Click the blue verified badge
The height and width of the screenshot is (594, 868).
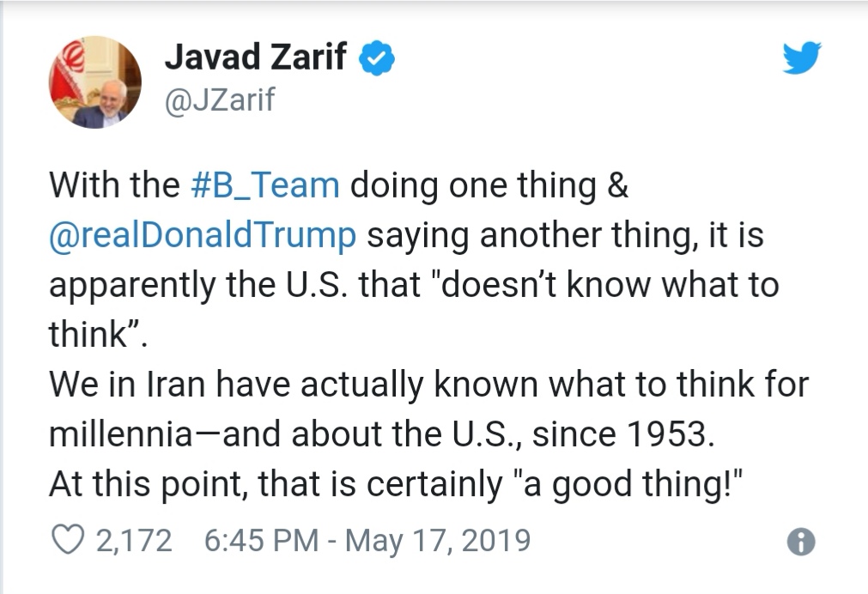tap(376, 58)
